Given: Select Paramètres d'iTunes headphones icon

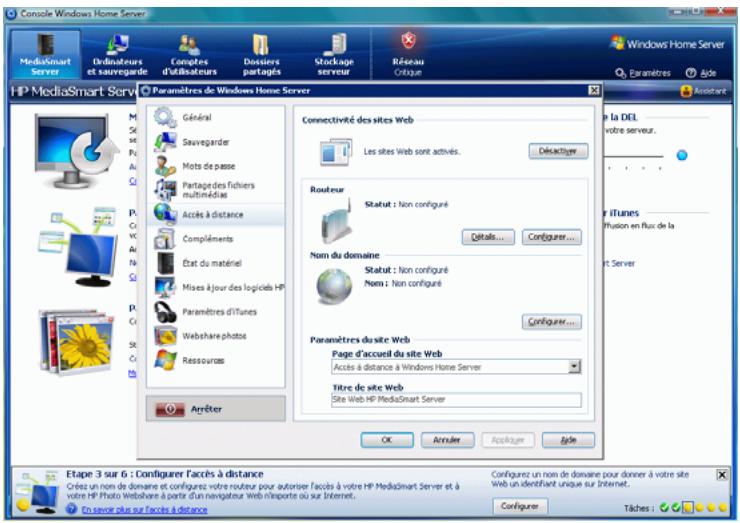Looking at the screenshot, I should click(x=165, y=312).
